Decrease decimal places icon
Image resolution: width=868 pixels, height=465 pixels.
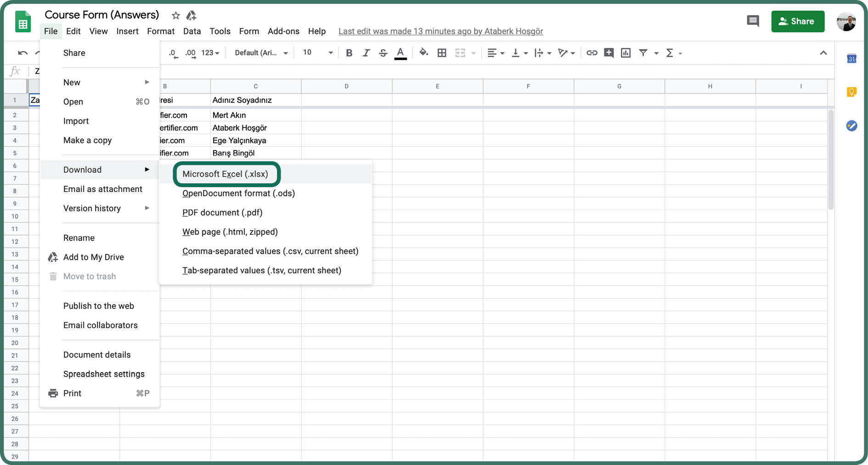pos(173,53)
